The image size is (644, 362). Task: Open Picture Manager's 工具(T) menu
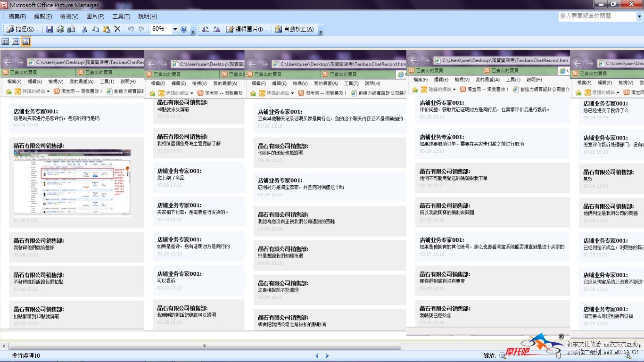121,16
